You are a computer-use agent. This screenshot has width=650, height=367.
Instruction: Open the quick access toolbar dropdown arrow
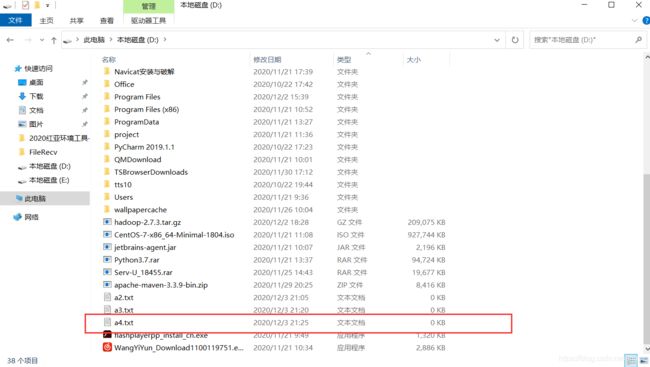pyautogui.click(x=48, y=5)
